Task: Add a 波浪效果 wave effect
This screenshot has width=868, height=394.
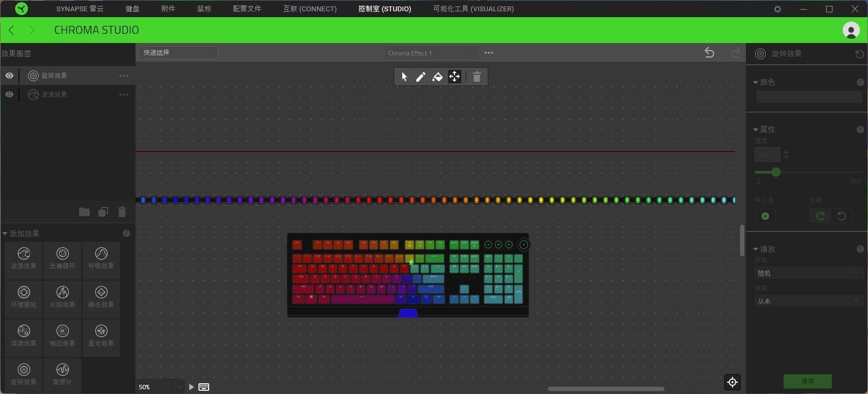Action: (24, 260)
